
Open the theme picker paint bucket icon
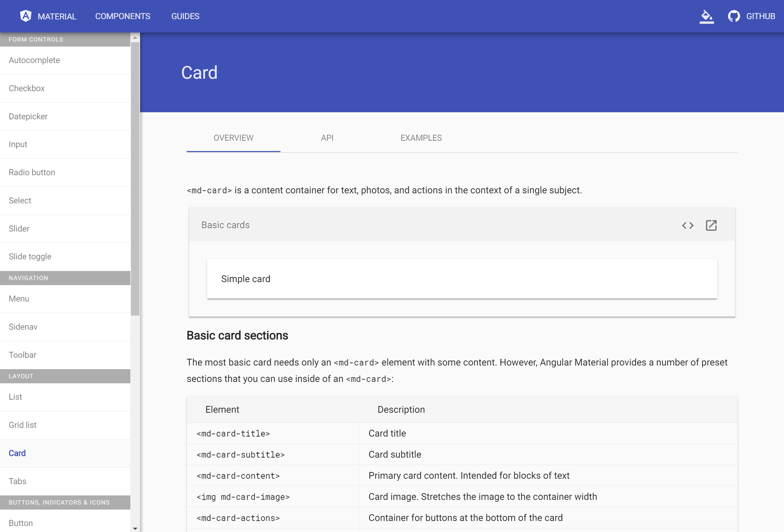[706, 17]
